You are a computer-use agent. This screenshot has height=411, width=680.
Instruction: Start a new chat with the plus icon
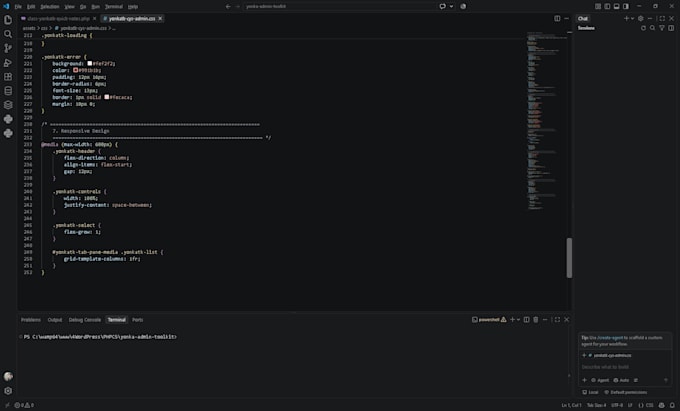(626, 19)
